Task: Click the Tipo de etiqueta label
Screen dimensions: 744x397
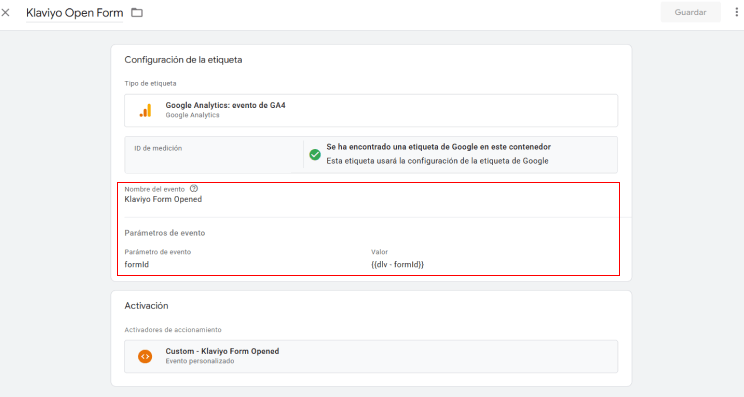Action: 150,83
